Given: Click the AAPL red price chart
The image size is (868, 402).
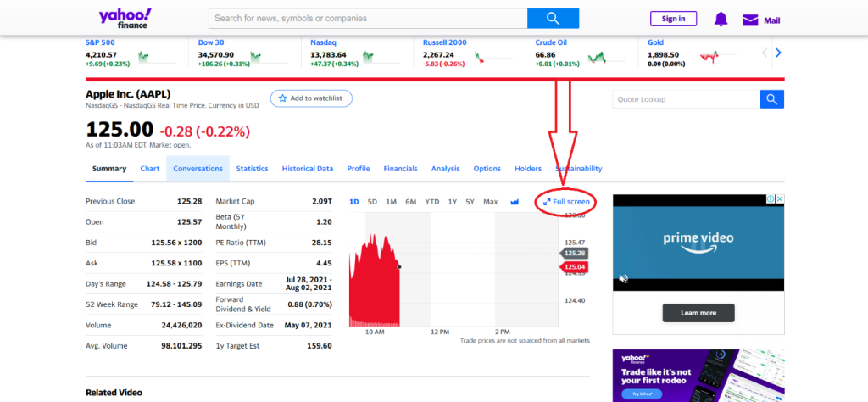Looking at the screenshot, I should 374,280.
